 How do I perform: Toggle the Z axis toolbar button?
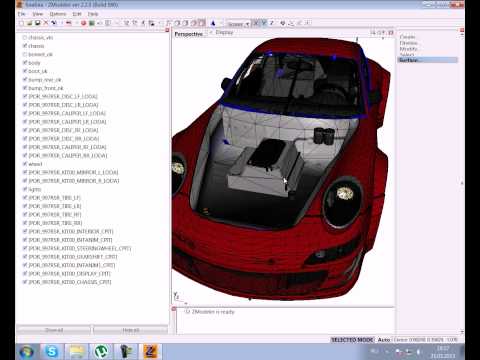[x=272, y=23]
